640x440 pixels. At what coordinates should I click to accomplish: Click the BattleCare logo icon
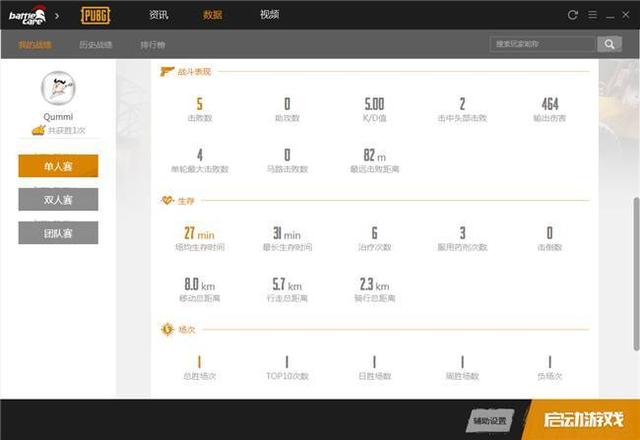[27, 16]
